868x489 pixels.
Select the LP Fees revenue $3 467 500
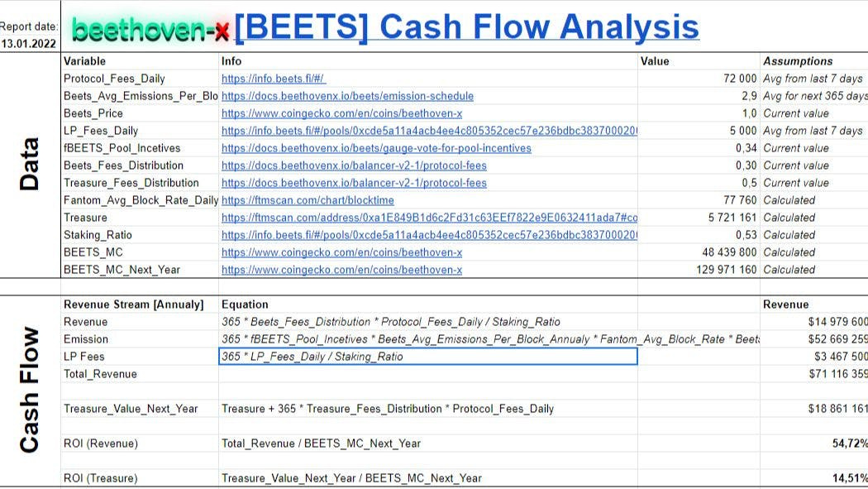click(813, 357)
